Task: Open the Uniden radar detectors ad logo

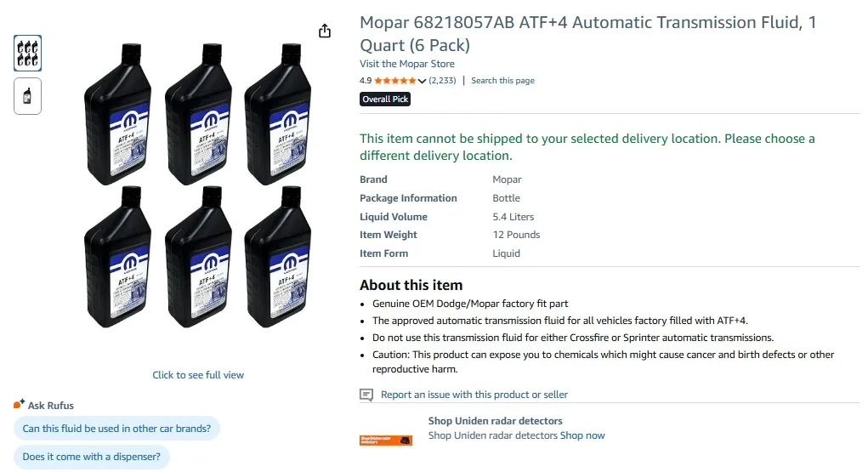Action: (x=386, y=440)
